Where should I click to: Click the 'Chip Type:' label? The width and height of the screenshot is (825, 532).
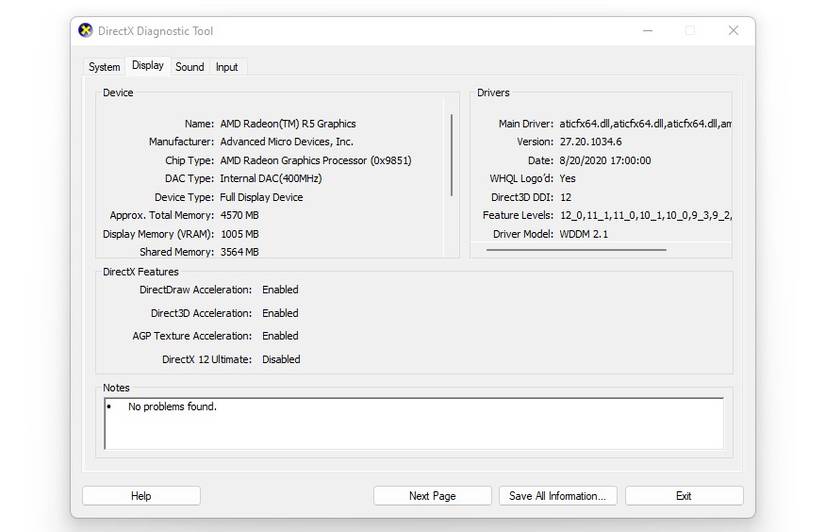pos(189,160)
